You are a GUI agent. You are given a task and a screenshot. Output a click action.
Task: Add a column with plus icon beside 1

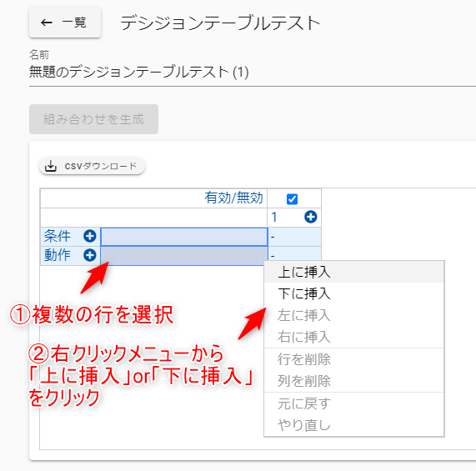[311, 217]
